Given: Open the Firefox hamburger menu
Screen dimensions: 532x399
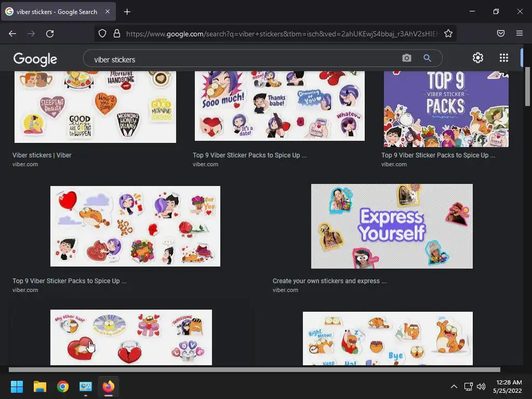Looking at the screenshot, I should (x=519, y=33).
